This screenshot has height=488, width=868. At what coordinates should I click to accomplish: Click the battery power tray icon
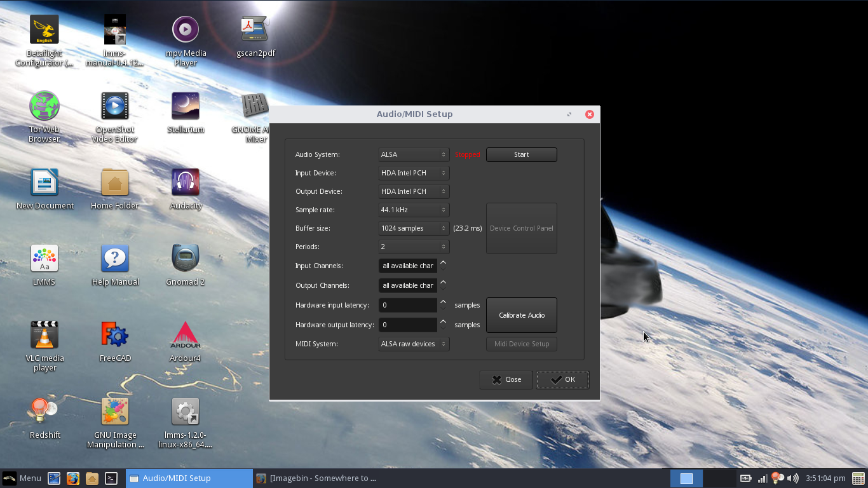tap(746, 478)
